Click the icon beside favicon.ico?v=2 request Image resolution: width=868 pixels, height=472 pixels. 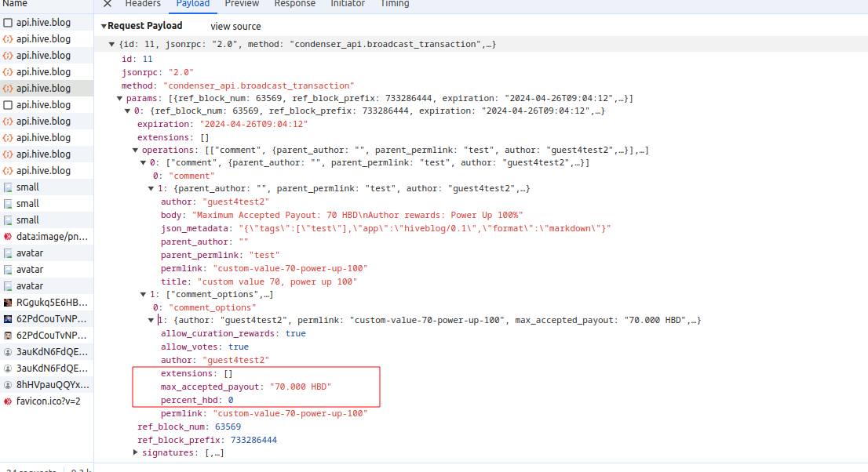(8, 401)
